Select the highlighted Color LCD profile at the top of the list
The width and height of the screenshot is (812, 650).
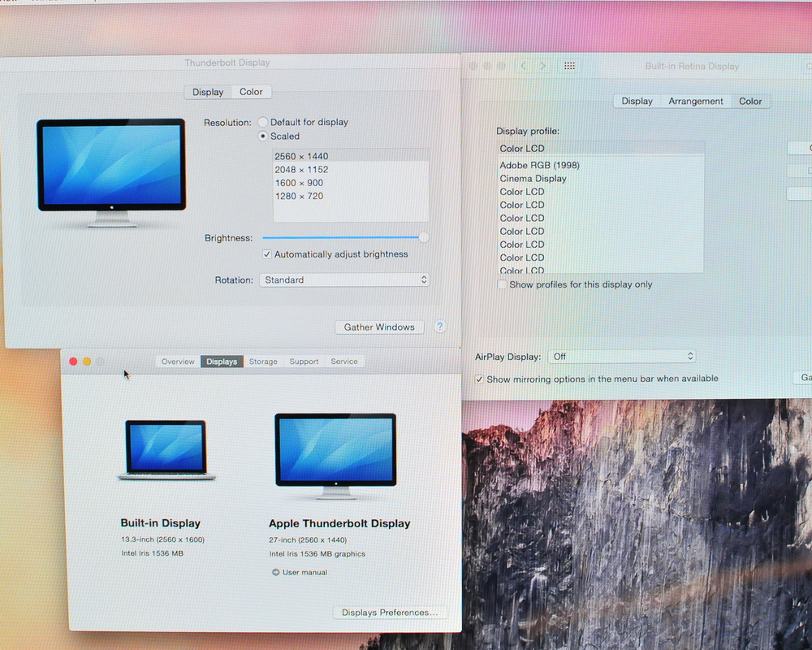coord(601,148)
